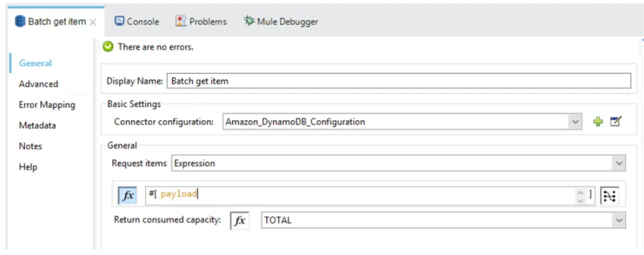Screen dimensions: 644x255
Task: Click the 'There are no errors.' message
Action: click(x=156, y=47)
